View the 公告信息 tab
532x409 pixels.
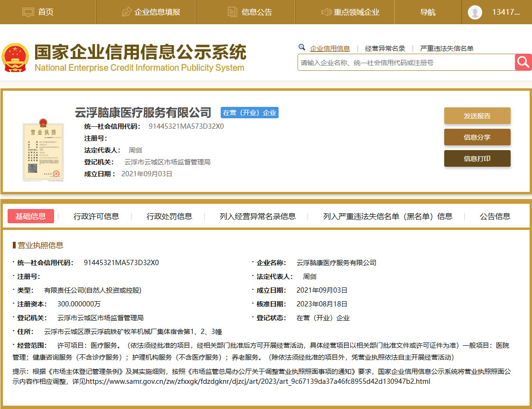tap(494, 216)
